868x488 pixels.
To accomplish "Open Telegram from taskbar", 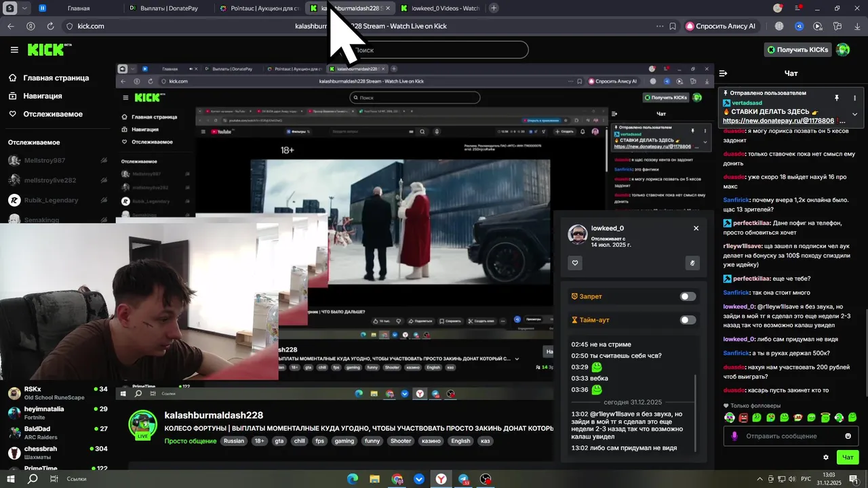I will coord(463,479).
